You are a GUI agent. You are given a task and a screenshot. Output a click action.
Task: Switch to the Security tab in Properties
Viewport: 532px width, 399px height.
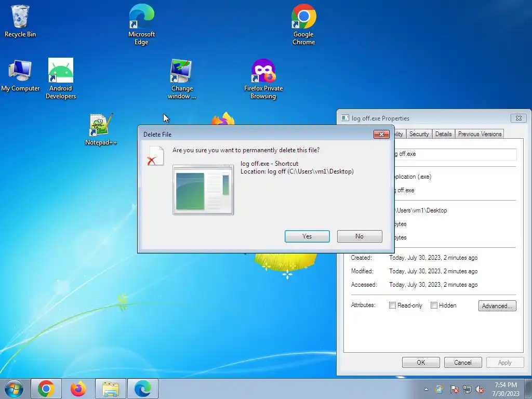(x=419, y=134)
